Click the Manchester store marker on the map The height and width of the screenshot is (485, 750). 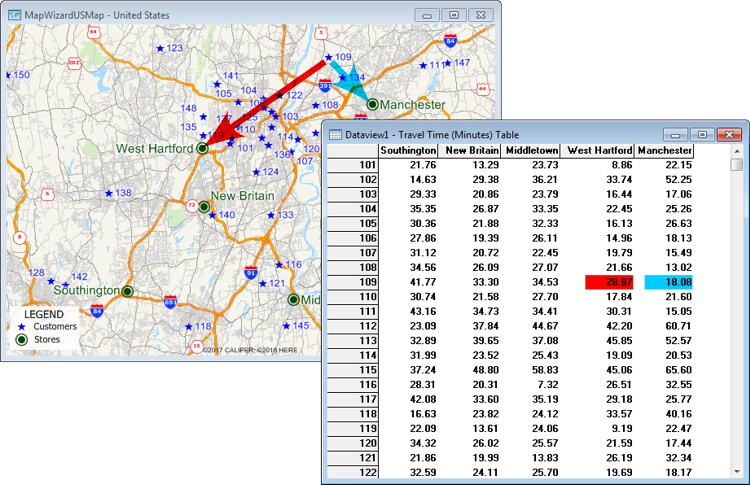tap(373, 104)
